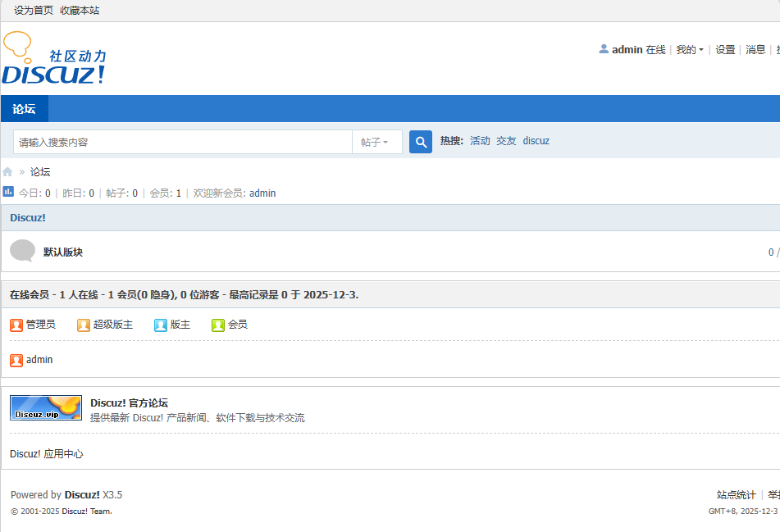Click the Discuz.vip banner thumbnail
This screenshot has width=780, height=532.
(x=46, y=407)
